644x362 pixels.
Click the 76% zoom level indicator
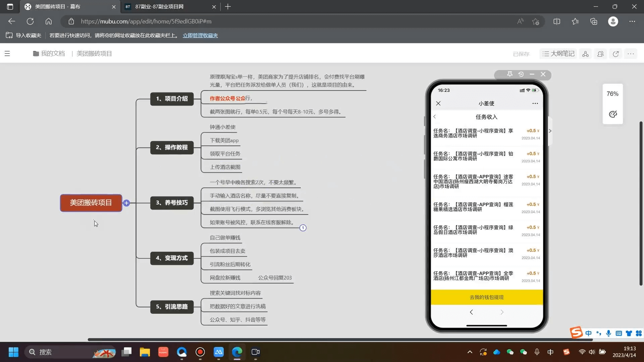point(612,94)
